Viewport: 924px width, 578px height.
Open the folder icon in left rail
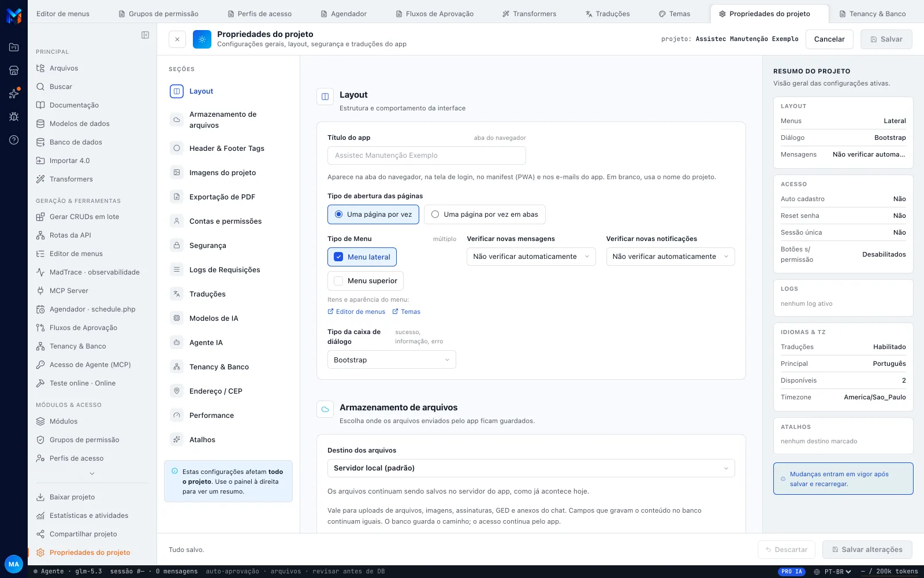pos(14,47)
